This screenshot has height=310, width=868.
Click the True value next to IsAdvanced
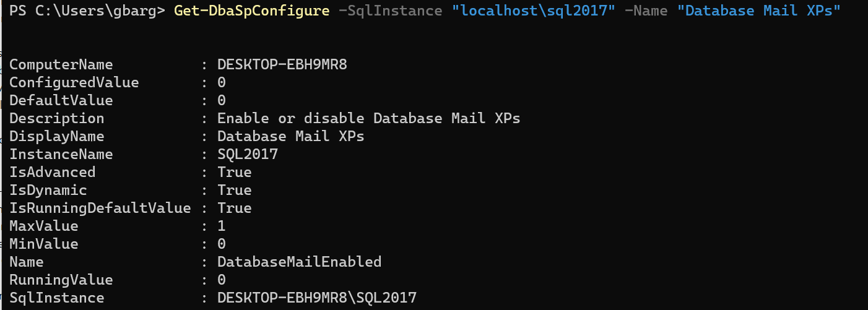point(235,172)
